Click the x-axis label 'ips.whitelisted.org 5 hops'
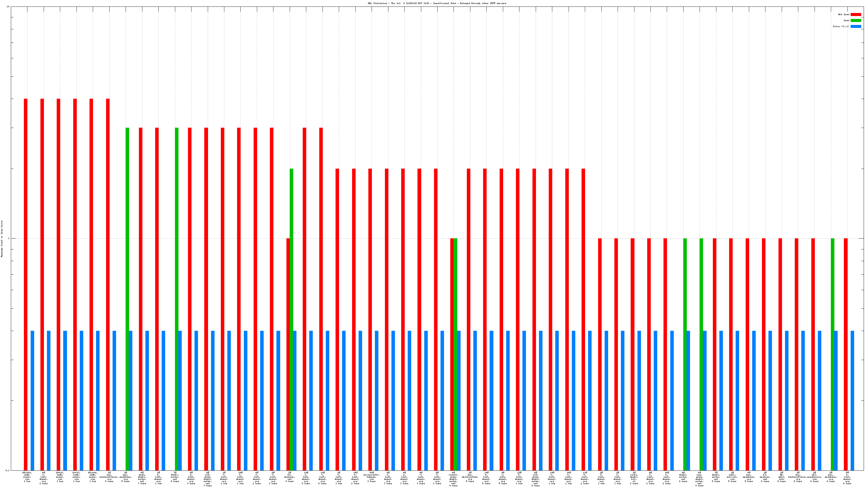Screen dimensions: 868x488 pyautogui.click(x=470, y=477)
